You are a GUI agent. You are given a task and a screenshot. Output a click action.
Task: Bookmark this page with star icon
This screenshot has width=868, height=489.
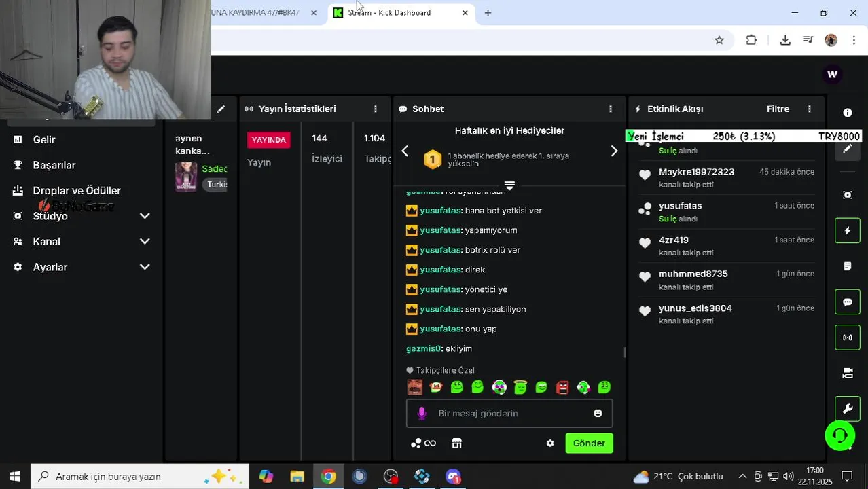tap(719, 40)
